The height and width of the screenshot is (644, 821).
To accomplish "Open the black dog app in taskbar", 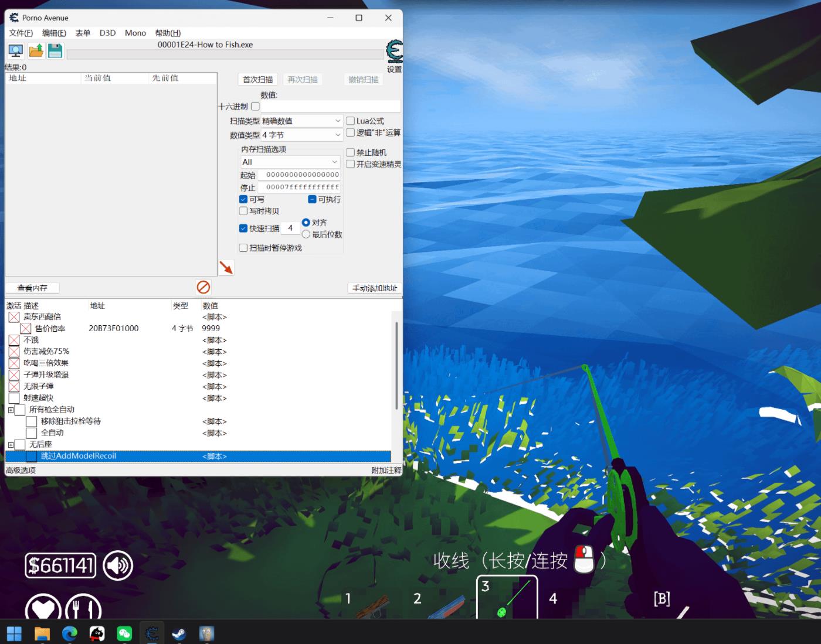I will [x=97, y=633].
